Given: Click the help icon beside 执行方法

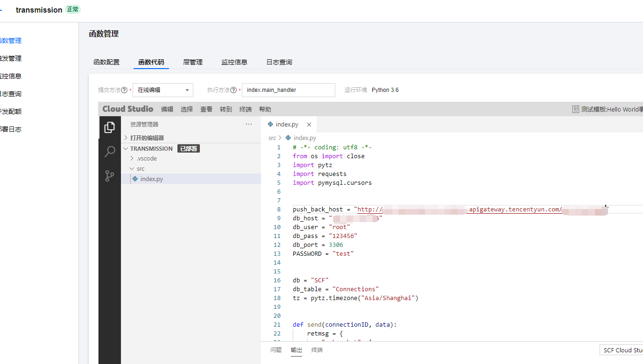Looking at the screenshot, I should 233,90.
